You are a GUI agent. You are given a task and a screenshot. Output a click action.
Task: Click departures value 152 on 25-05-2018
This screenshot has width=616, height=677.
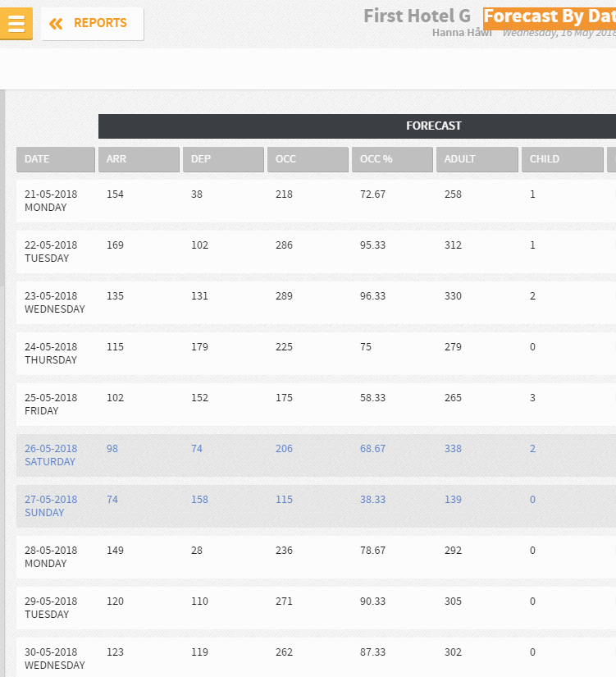200,398
